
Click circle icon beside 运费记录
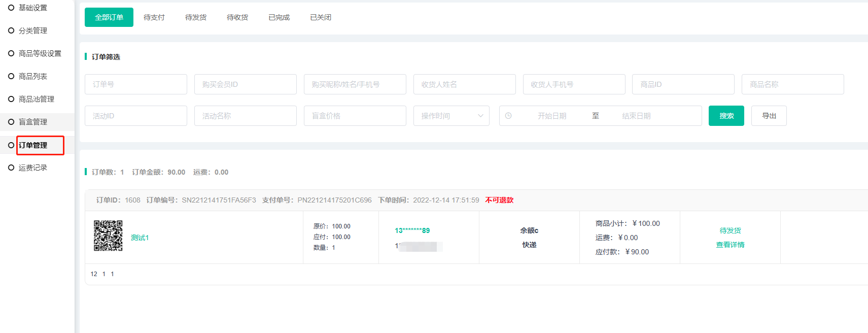tap(11, 168)
